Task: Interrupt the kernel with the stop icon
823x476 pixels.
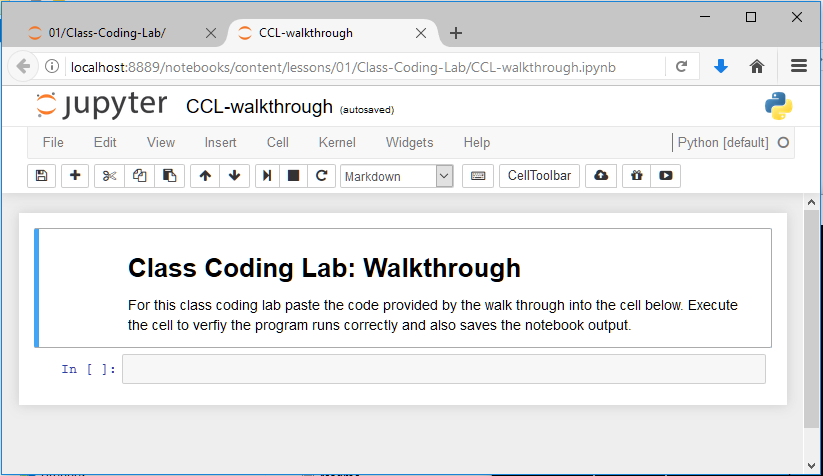Action: [x=294, y=176]
